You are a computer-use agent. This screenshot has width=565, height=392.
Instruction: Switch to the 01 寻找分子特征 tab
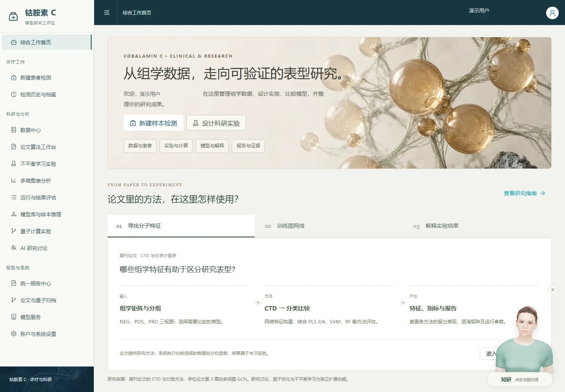tap(181, 226)
